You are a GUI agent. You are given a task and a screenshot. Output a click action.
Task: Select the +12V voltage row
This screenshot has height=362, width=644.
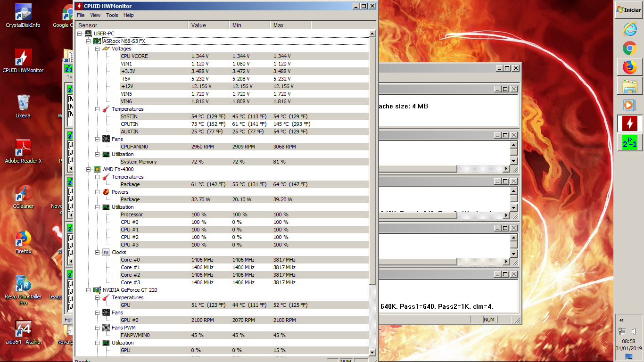(244, 86)
